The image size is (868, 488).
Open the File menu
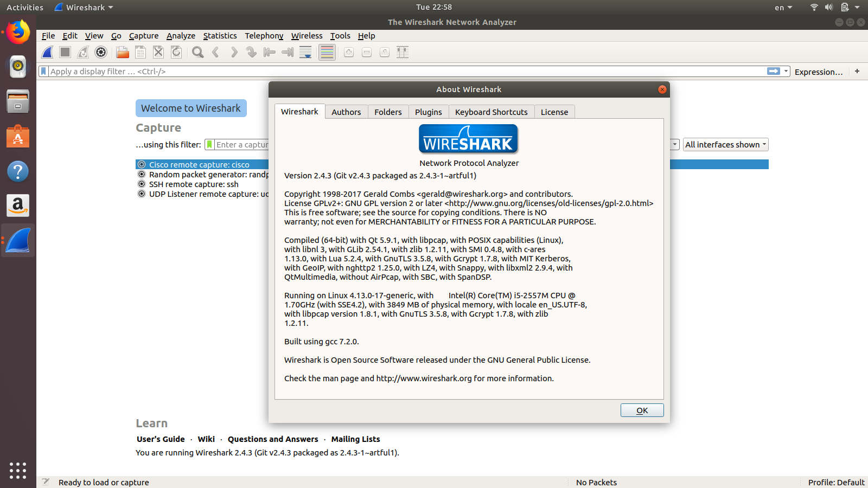pyautogui.click(x=48, y=36)
